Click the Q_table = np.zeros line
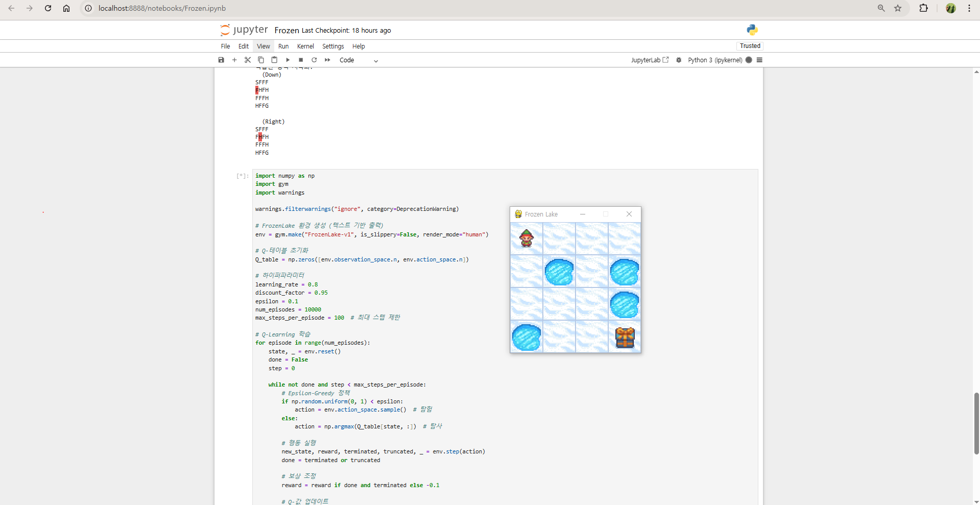 [x=362, y=259]
